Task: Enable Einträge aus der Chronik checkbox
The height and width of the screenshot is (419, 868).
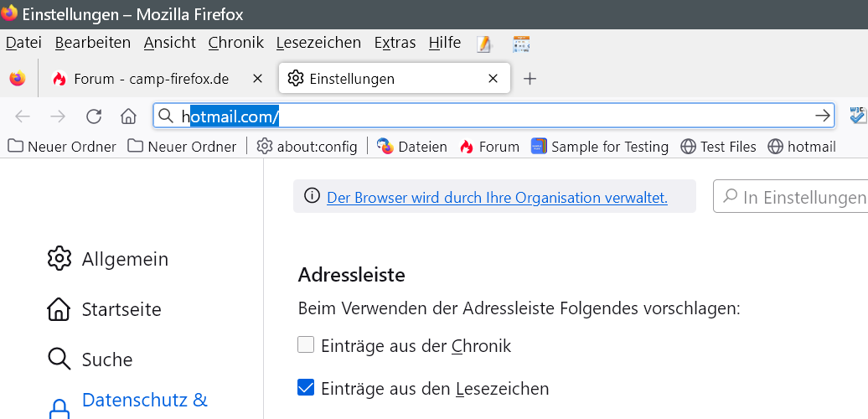Action: coord(306,344)
